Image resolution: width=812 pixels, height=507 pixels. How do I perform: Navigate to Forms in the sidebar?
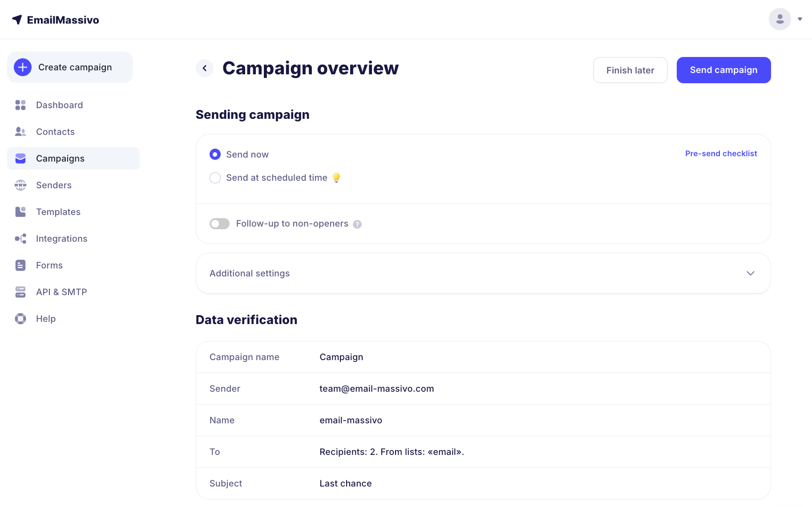pyautogui.click(x=49, y=265)
